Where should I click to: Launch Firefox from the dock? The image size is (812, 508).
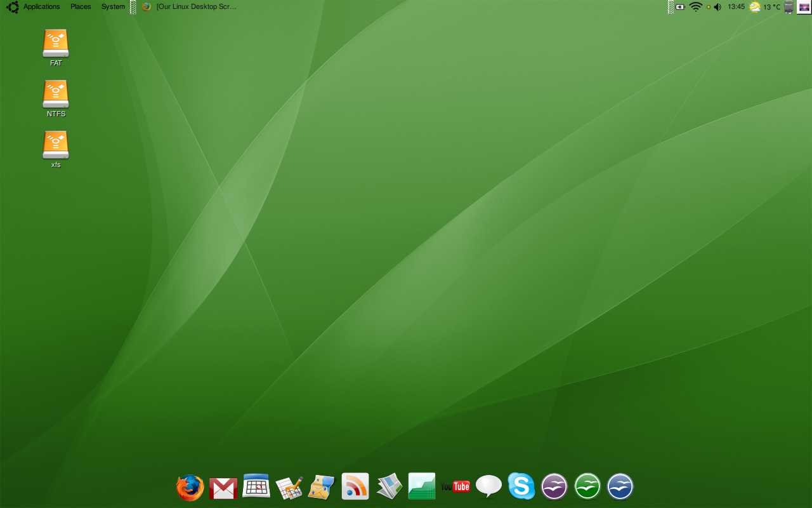coord(190,488)
